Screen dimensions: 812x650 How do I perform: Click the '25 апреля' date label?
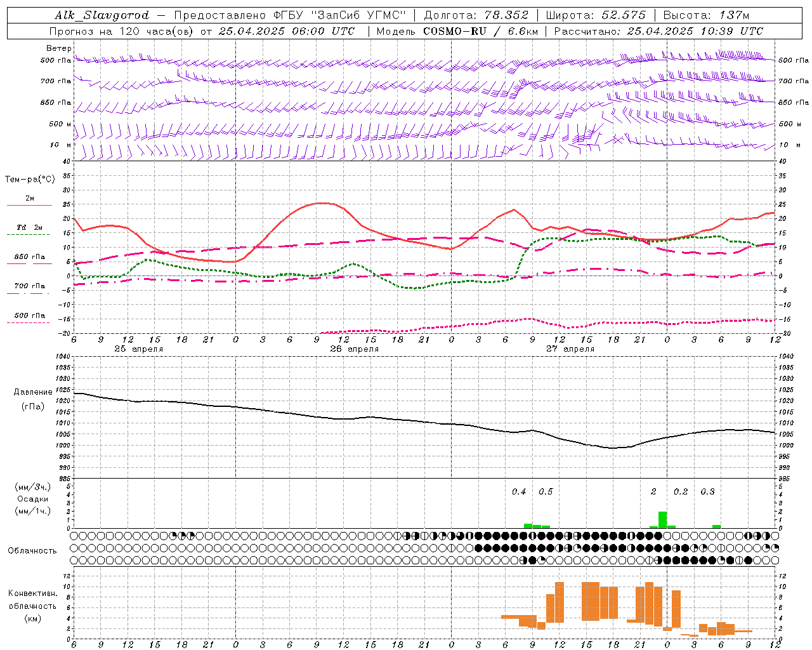click(138, 349)
